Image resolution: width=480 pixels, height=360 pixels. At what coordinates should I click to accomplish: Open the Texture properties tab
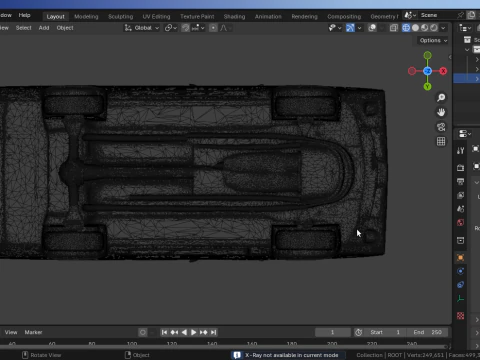(460, 316)
